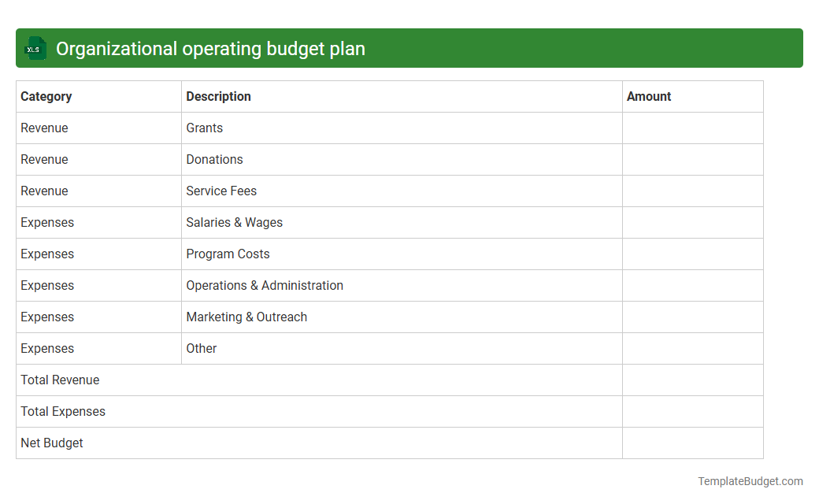Click the Total Expenses row label
The height and width of the screenshot is (504, 819).
[63, 411]
